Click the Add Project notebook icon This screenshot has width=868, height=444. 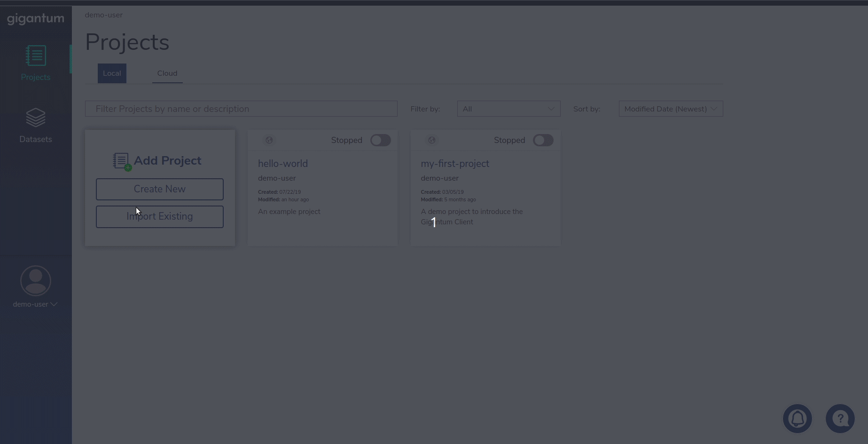[122, 161]
